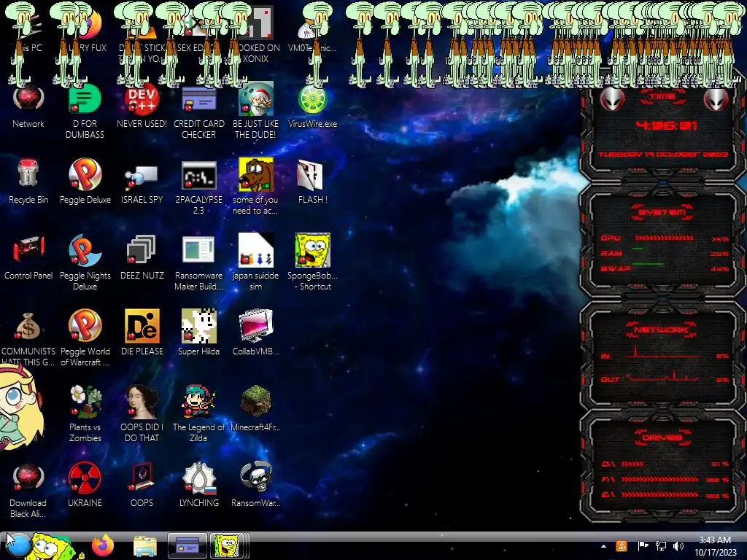Open the taskbar clock 3:43 AM
This screenshot has height=560, width=747.
tap(715, 546)
